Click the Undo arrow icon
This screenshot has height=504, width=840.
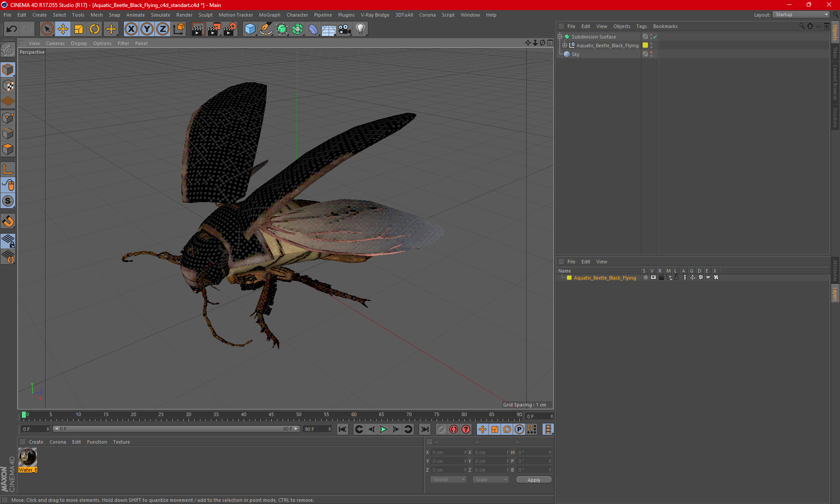[x=12, y=29]
